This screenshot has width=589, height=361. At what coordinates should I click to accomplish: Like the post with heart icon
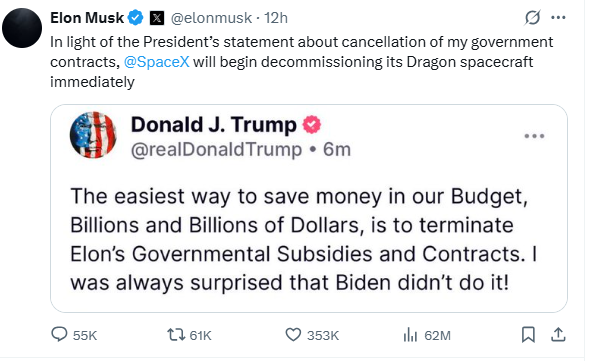coord(293,334)
